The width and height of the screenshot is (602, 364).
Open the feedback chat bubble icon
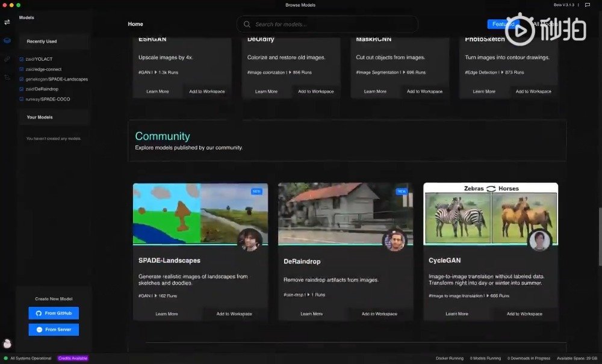point(587,5)
